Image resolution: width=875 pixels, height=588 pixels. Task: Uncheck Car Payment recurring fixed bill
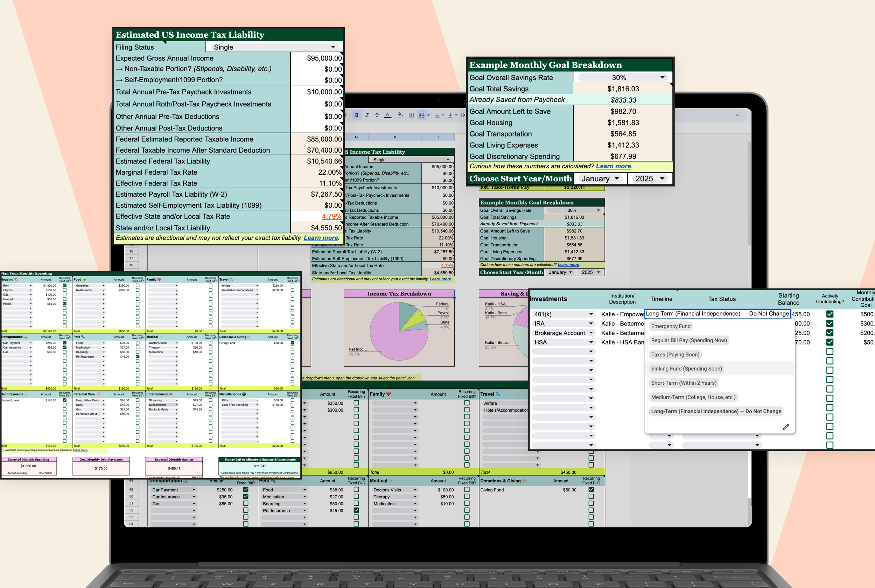[246, 489]
